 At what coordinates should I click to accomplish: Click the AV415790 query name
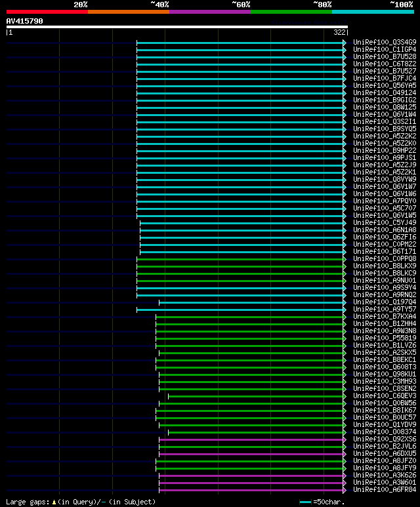(x=24, y=21)
